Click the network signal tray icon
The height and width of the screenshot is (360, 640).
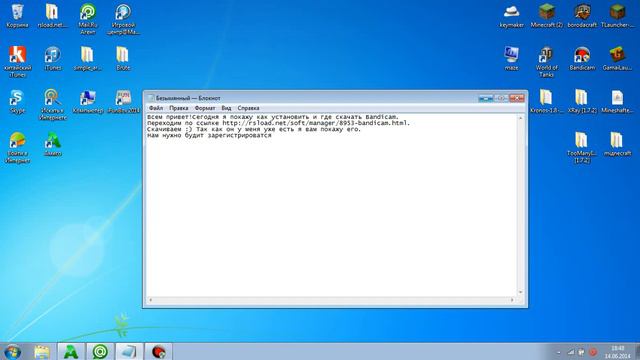click(571, 352)
